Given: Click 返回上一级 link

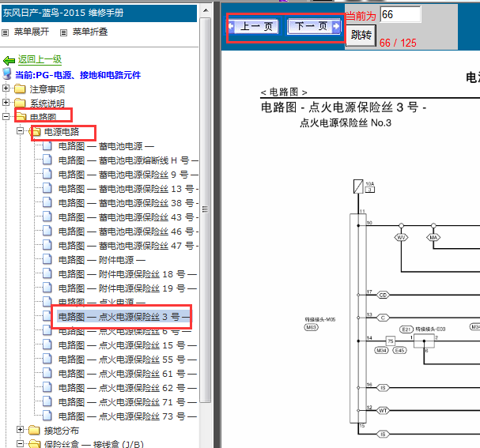Looking at the screenshot, I should pyautogui.click(x=40, y=59).
